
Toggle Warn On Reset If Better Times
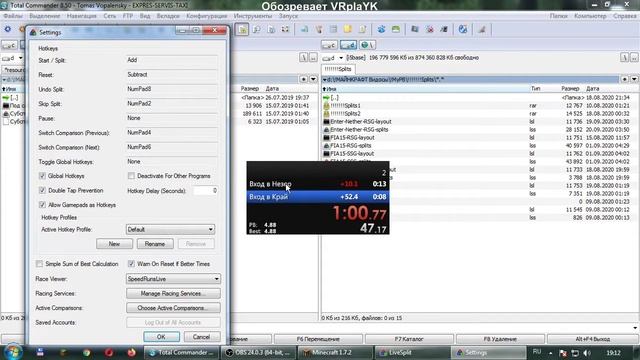point(131,264)
